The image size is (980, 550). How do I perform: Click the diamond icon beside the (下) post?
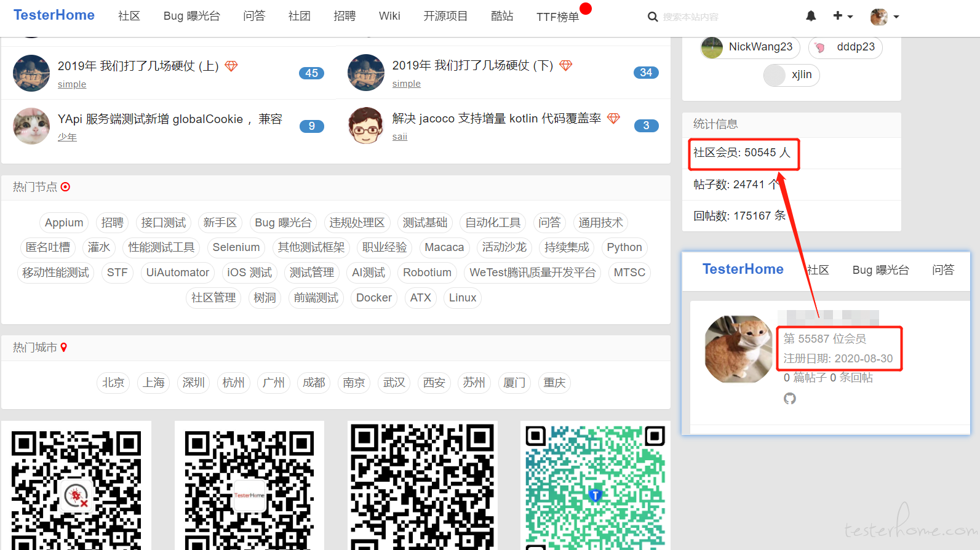coord(566,65)
